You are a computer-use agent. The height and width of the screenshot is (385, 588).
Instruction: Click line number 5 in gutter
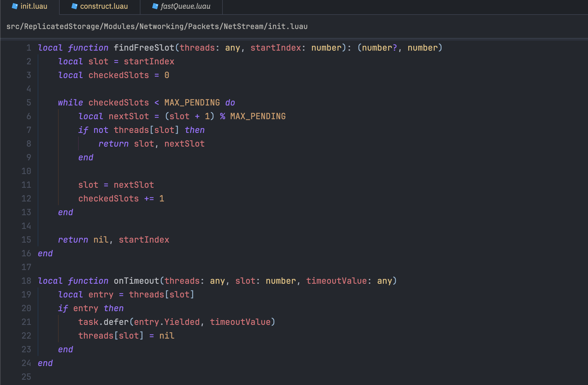pos(29,103)
